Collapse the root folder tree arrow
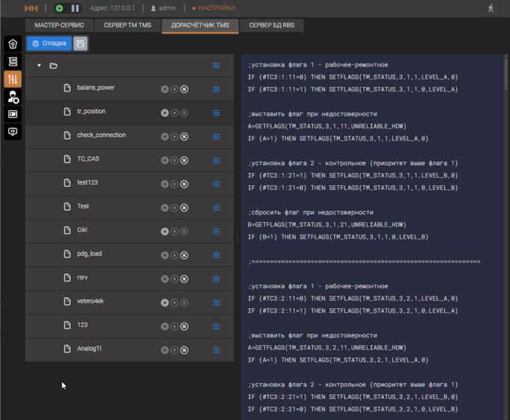The height and width of the screenshot is (420, 510). point(39,66)
